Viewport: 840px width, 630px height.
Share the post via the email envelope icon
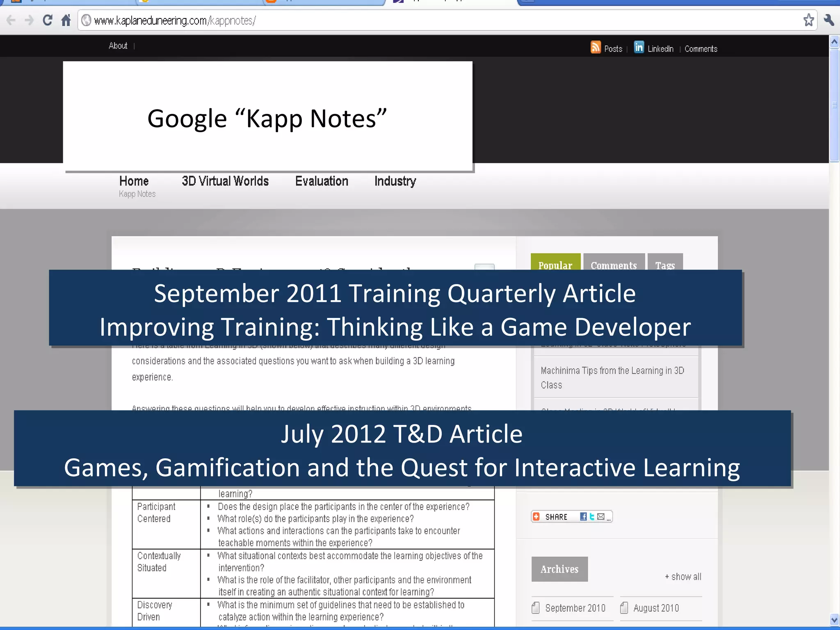(600, 517)
